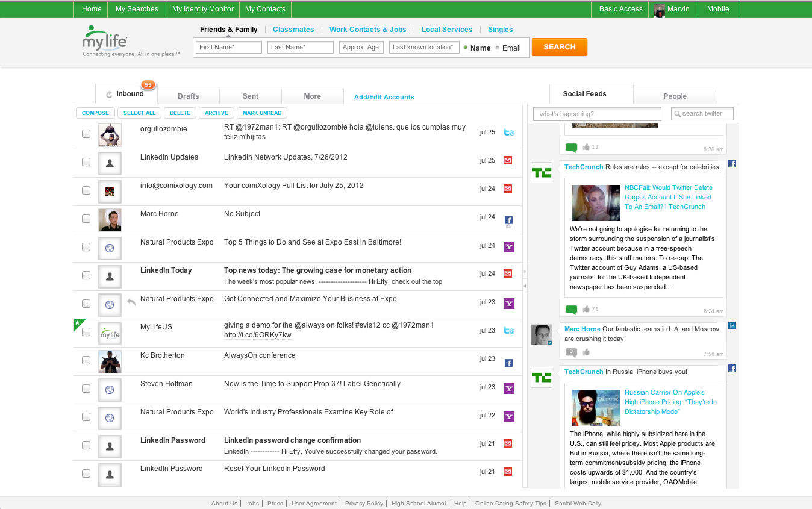Screen dimensions: 812x509
Task: Select checkbox for comixology Pull List message
Action: click(x=86, y=190)
